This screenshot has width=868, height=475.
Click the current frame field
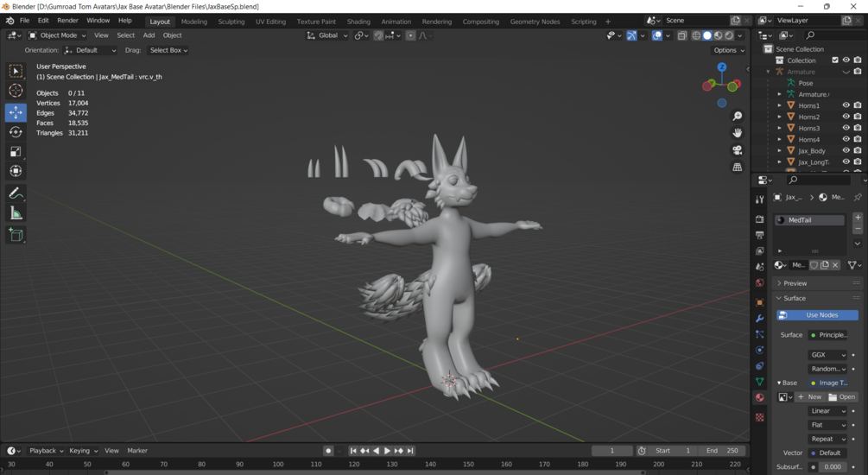[611, 451]
